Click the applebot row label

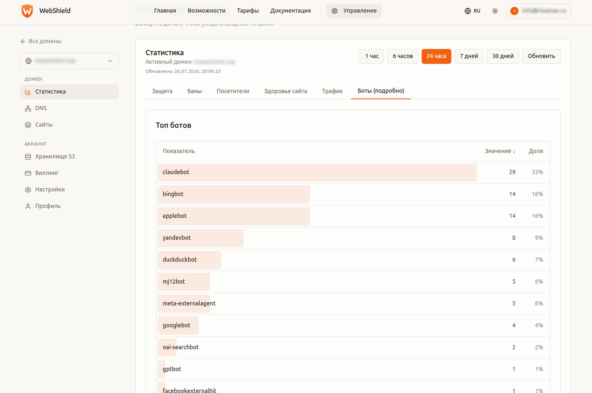[174, 216]
